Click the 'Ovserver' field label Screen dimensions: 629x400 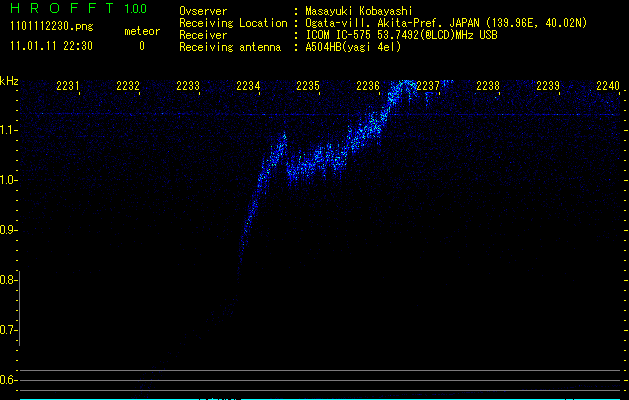click(203, 11)
